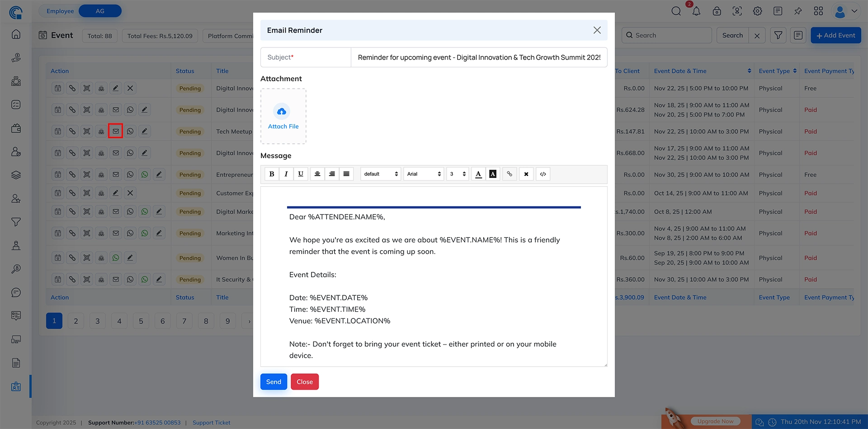
Task: Open the filter funnel icon beside the Search button
Action: click(778, 35)
